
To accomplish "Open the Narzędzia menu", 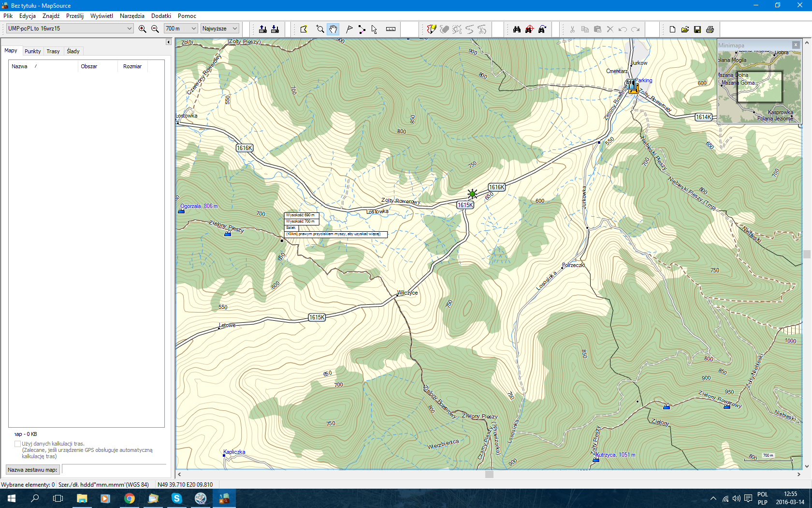I will coord(132,16).
